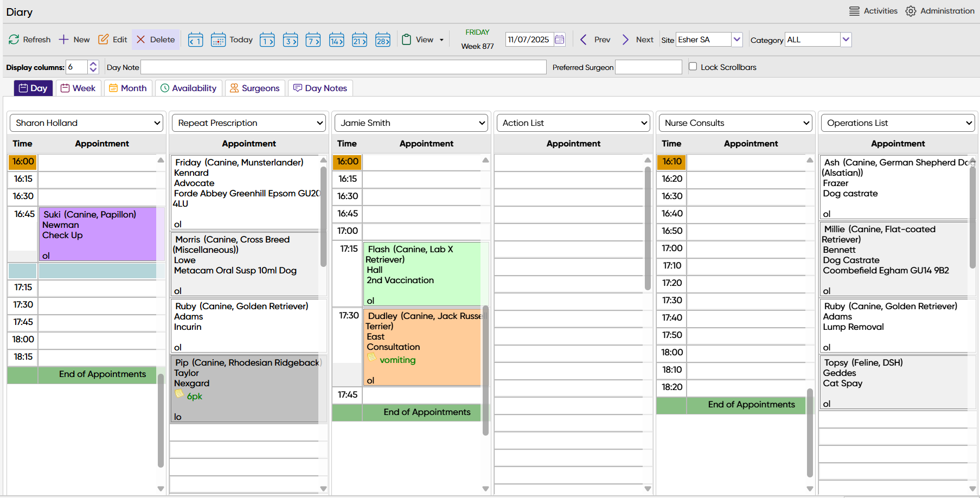Select Friday Munsterlander Advocate prescription entry
980x498 pixels.
[246, 193]
